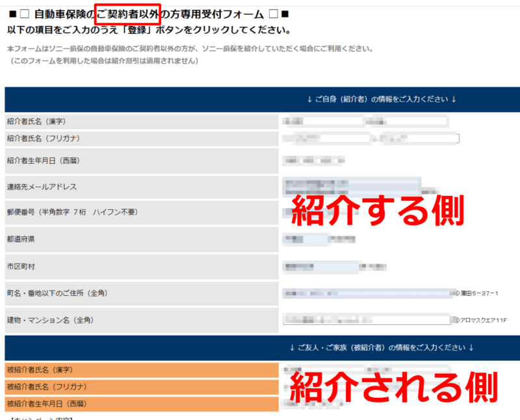Image resolution: width=520 pixels, height=420 pixels.
Task: Click the referrer kanji surname input field
Action: 322,121
